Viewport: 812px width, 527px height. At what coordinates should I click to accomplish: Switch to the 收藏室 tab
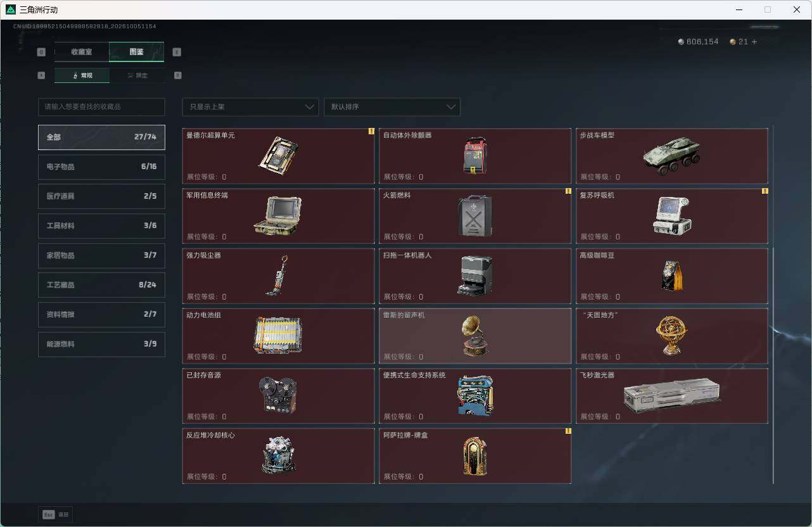tap(82, 52)
